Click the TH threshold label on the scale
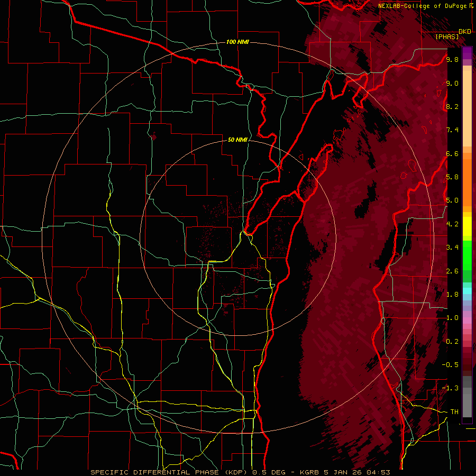Viewport: 476px width, 476px height. click(454, 412)
